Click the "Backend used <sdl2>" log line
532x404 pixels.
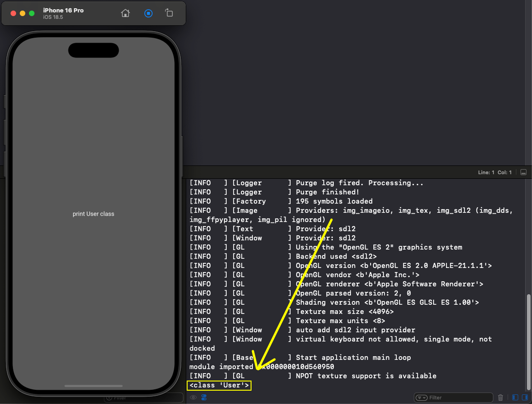click(x=283, y=257)
